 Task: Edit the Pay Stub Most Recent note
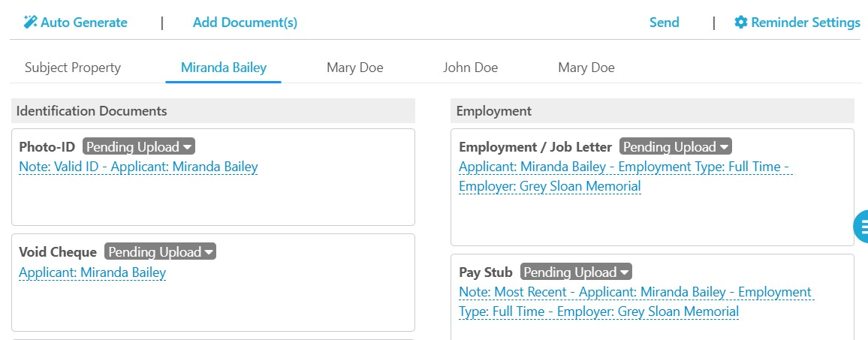click(637, 301)
